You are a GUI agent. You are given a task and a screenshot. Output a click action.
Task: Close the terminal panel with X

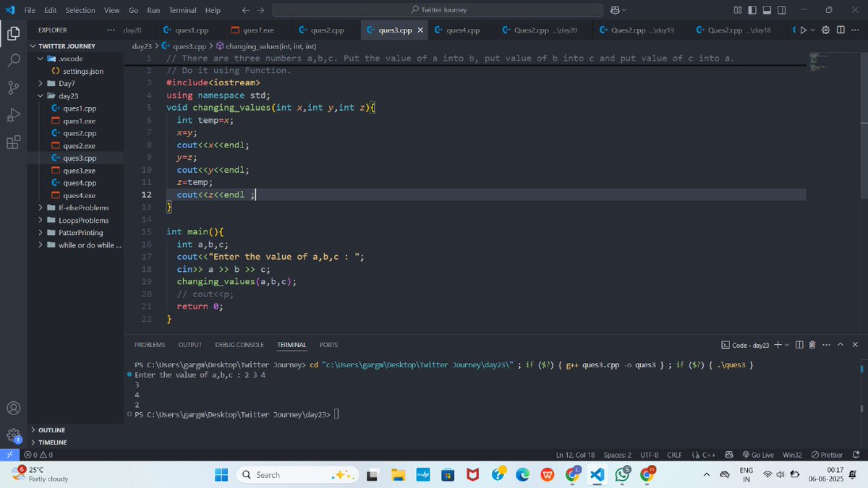tap(855, 345)
